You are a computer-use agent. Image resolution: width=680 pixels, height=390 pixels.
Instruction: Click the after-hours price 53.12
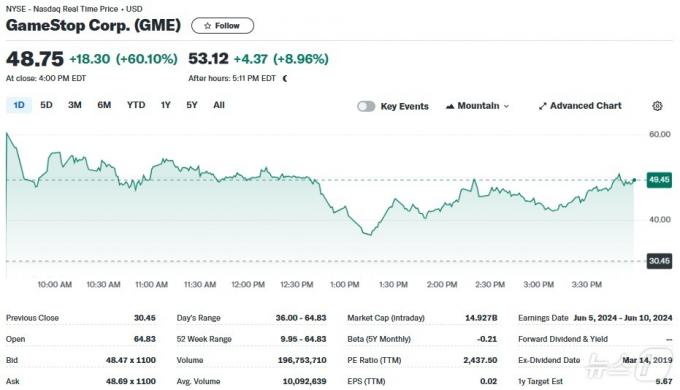tap(208, 59)
